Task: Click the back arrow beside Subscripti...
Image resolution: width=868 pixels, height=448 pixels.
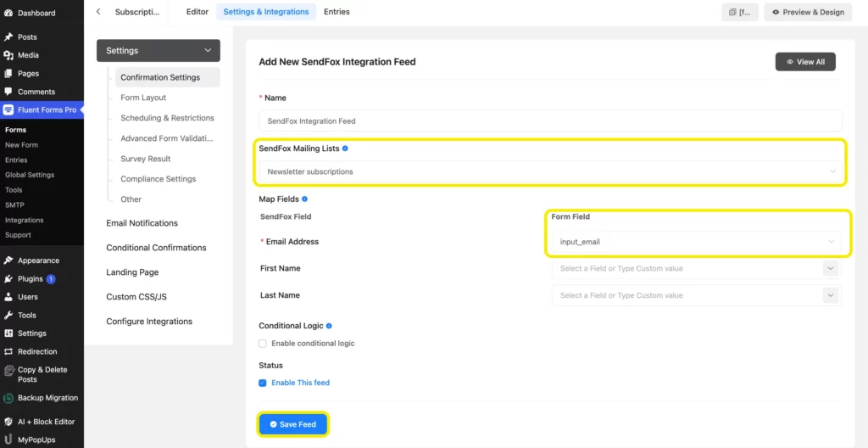Action: 98,12
